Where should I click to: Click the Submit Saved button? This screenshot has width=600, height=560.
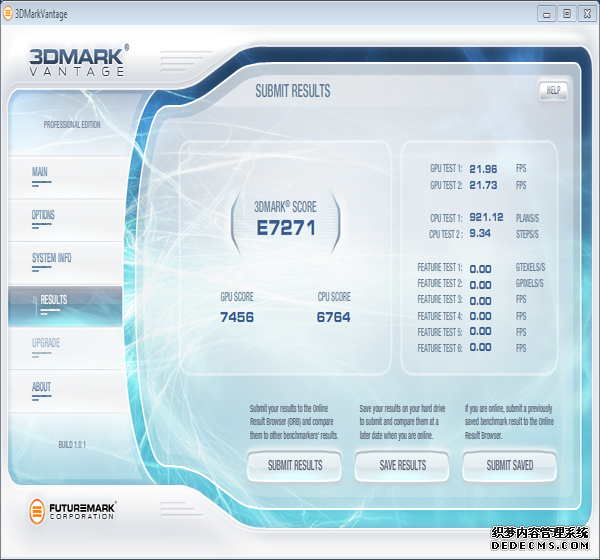coord(510,466)
